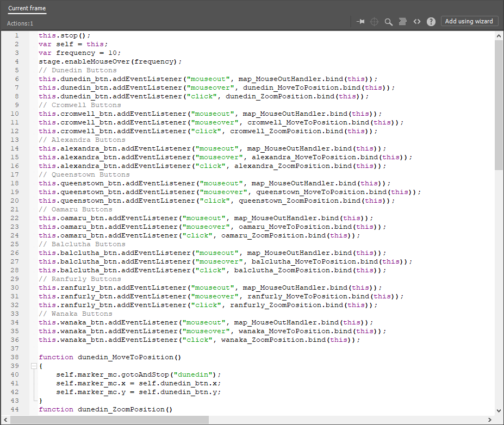Click ranfurly_btn 'mouseout' listener line

(x=210, y=287)
